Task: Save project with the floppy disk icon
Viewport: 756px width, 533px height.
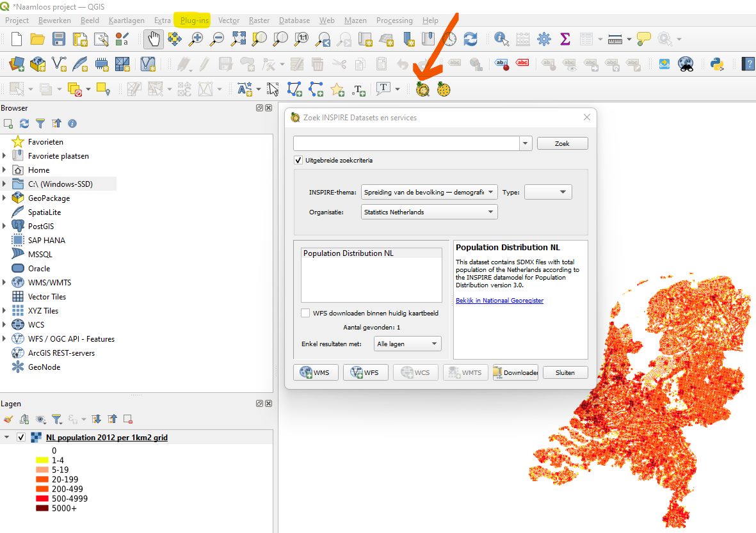Action: click(x=59, y=39)
